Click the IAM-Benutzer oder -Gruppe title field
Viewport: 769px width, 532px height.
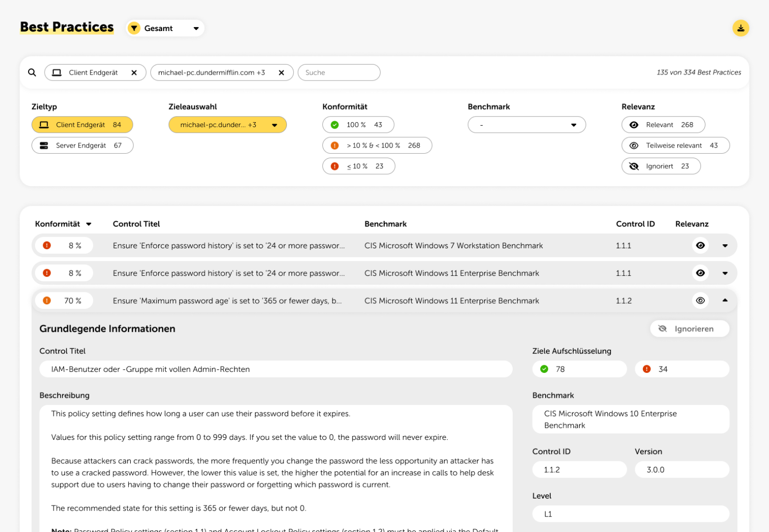pos(276,369)
